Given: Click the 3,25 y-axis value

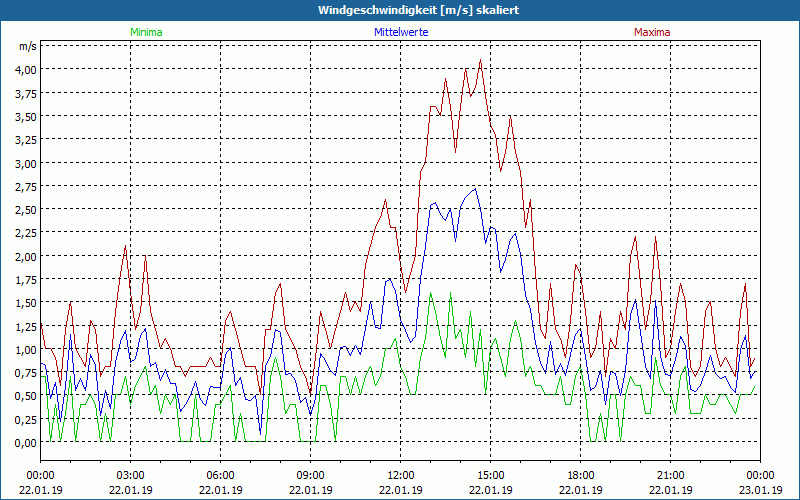Looking at the screenshot, I should point(26,140).
